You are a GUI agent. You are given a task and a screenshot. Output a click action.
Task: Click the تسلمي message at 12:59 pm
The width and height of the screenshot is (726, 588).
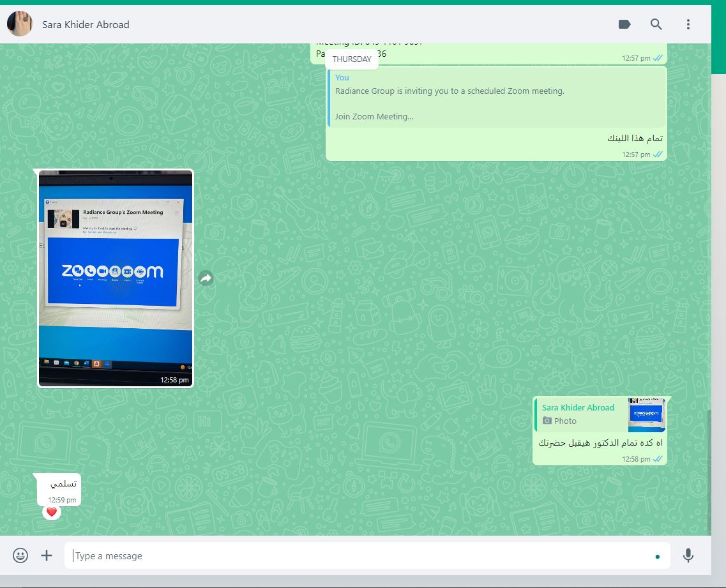[x=59, y=490]
